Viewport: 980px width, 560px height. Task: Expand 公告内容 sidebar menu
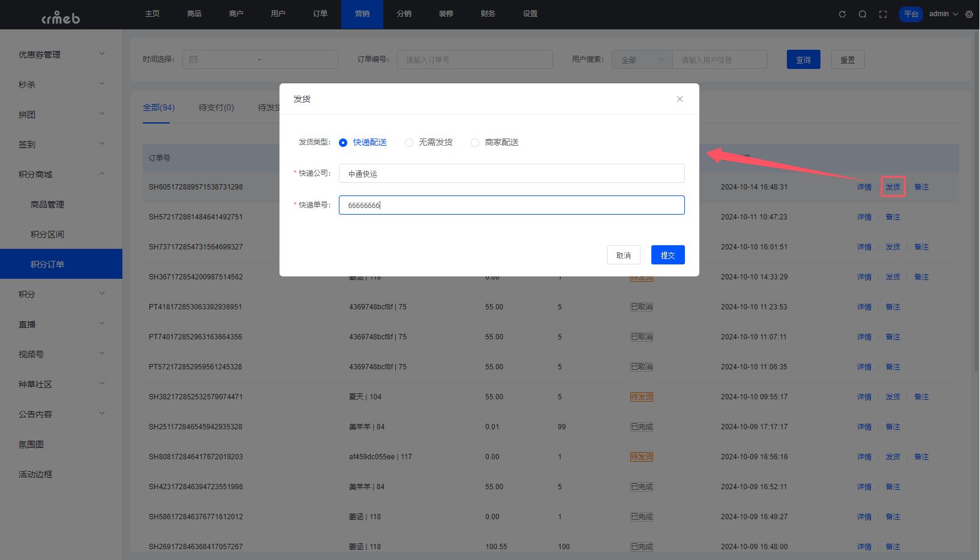coord(61,414)
